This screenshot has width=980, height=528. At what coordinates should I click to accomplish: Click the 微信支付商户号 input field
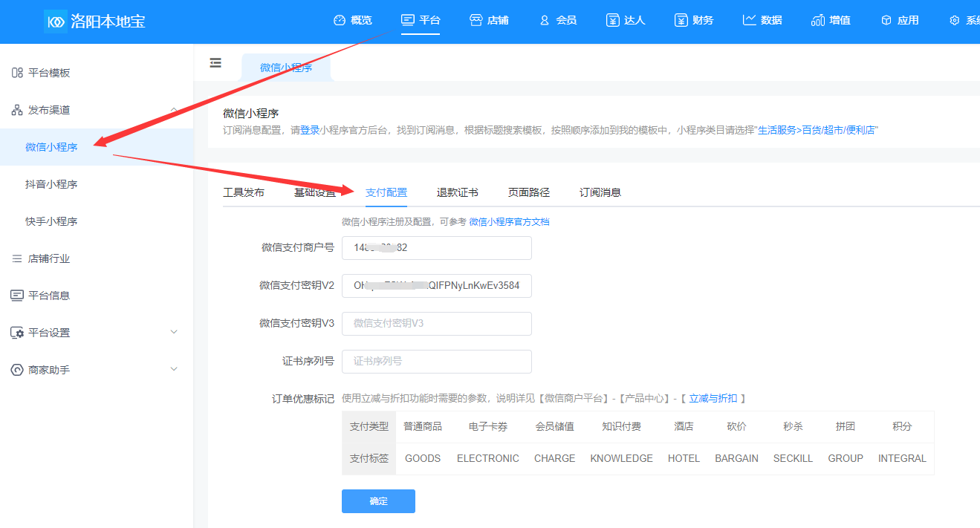point(437,248)
